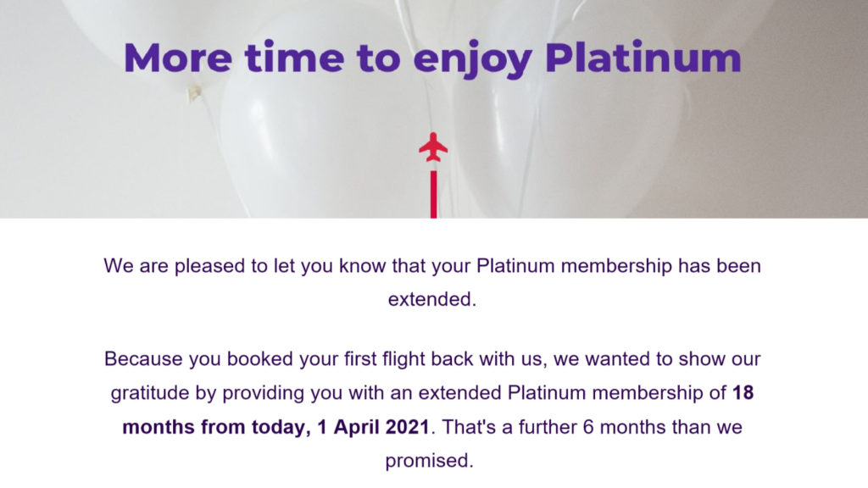Screen dimensions: 868x488
Task: Click the word 'Platinum' in the purple heading
Action: click(x=643, y=57)
